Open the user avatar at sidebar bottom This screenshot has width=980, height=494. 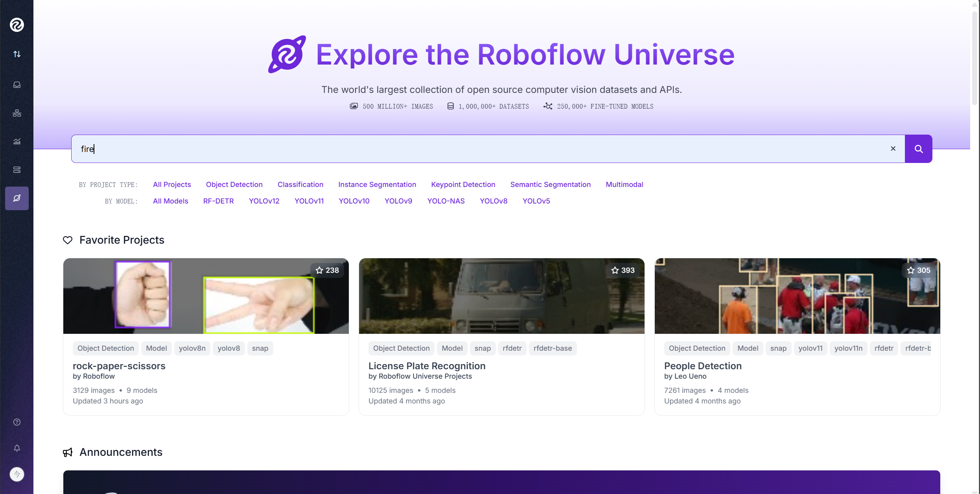click(x=17, y=474)
